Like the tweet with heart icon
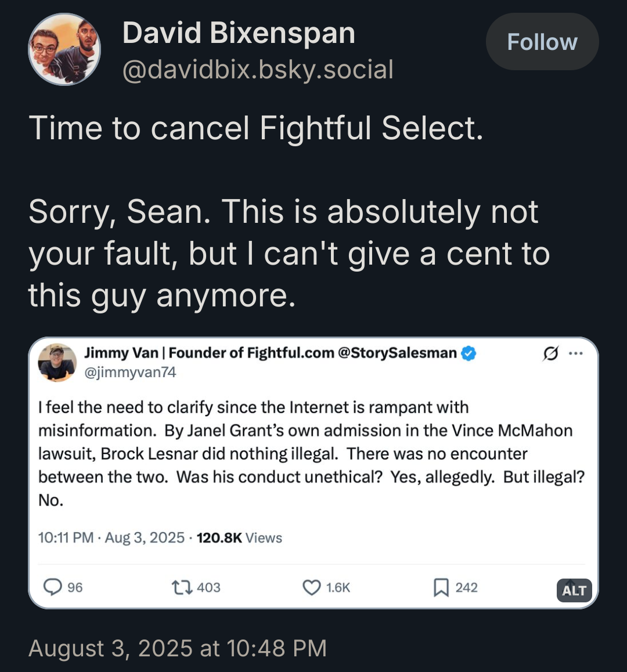 [312, 587]
